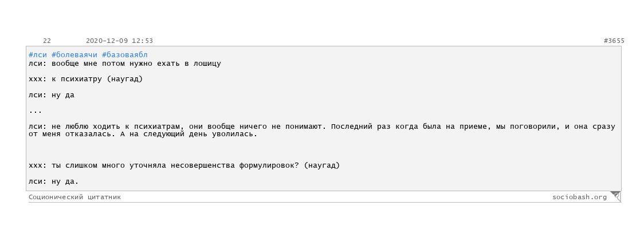644x245 pixels.
Task: Open the #базоваябл hashtag
Action: [x=124, y=55]
